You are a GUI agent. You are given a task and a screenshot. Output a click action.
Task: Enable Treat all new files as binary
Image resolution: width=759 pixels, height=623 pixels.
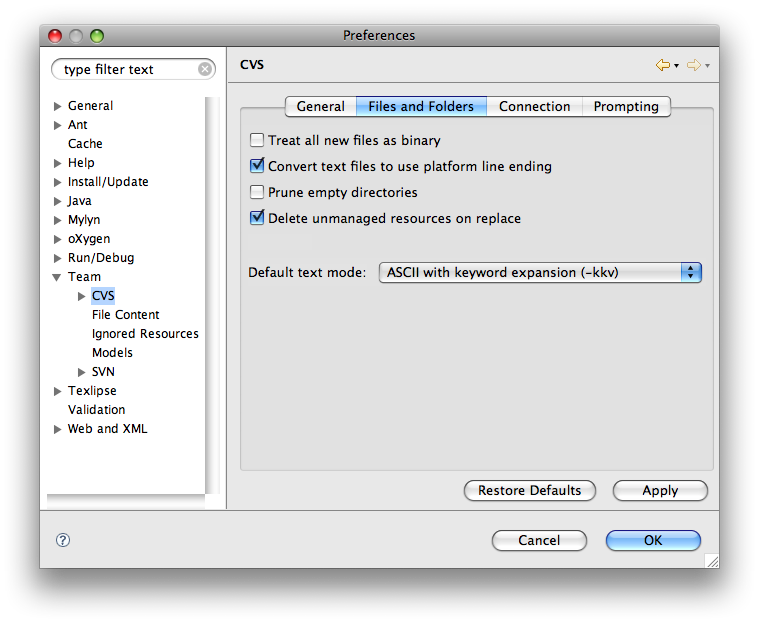257,141
